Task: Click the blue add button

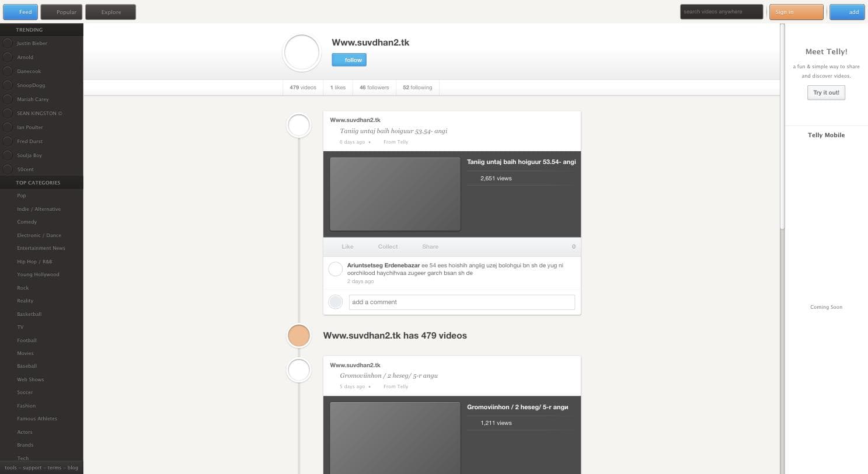Action: pyautogui.click(x=847, y=12)
